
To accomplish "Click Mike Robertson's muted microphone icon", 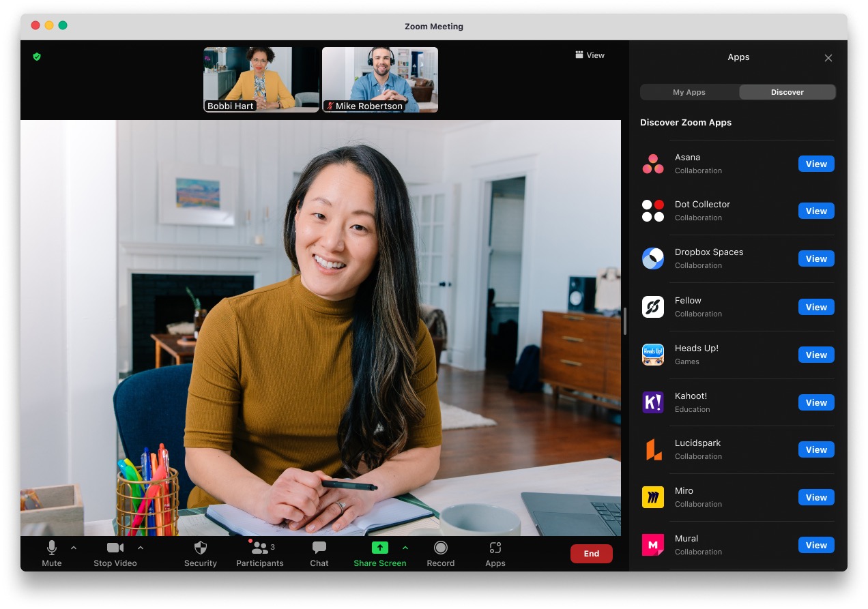I will (x=330, y=106).
